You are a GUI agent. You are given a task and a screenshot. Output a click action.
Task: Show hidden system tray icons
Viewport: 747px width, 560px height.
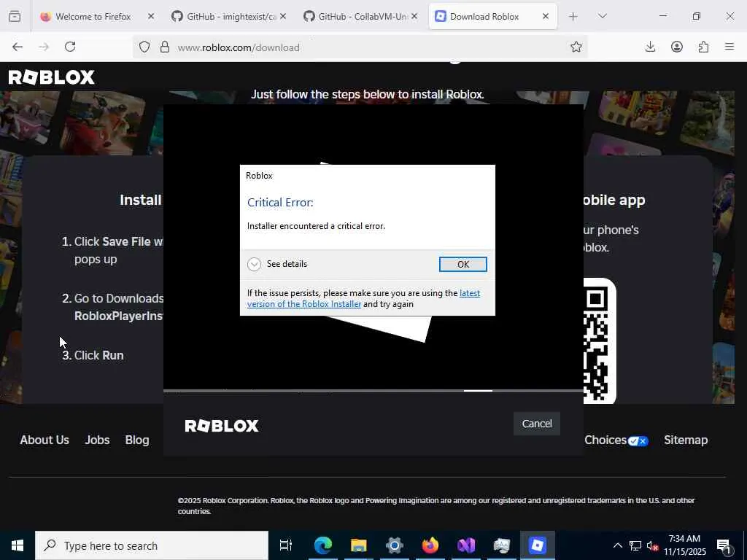617,545
